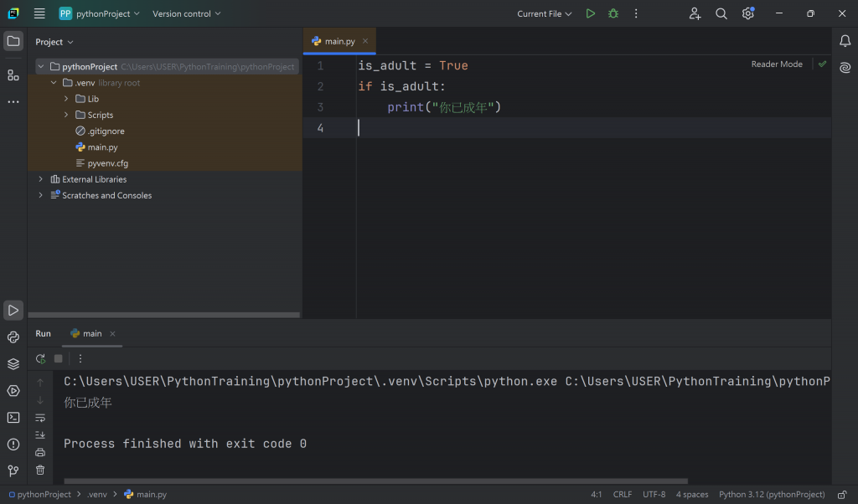Click the Run green play button
Screen dimensions: 858x504
point(590,13)
